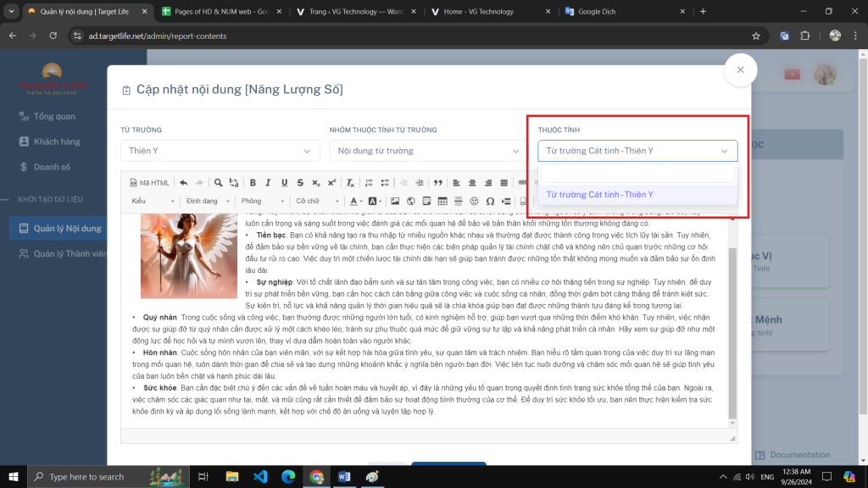Insert an image into editor
The width and height of the screenshot is (868, 488).
coord(395,201)
